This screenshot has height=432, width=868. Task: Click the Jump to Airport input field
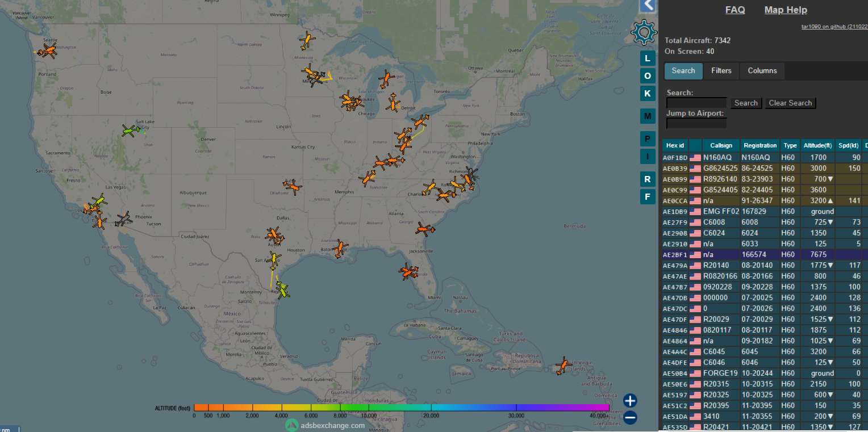696,123
